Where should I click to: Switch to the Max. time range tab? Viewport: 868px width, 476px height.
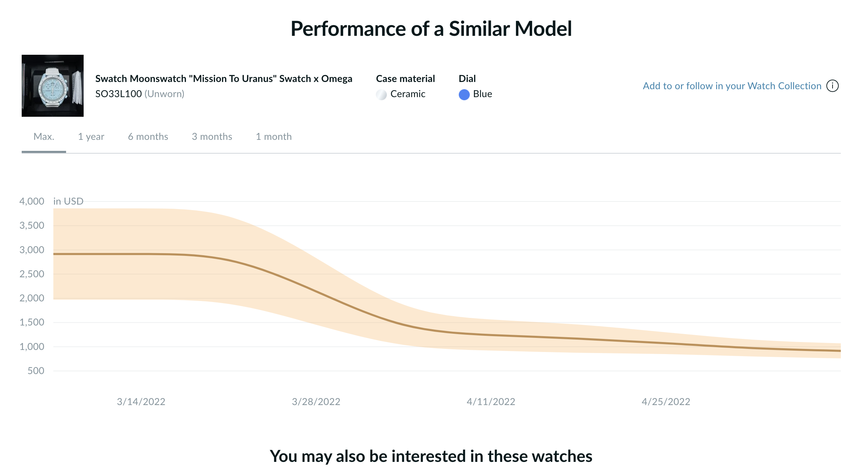(x=44, y=137)
